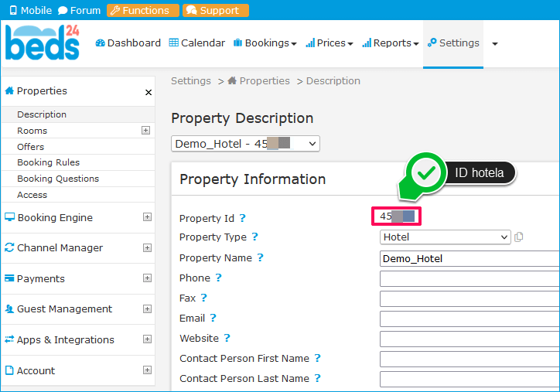Open the Demo_Hotel property selector dropdown
The image size is (560, 392).
tap(245, 144)
